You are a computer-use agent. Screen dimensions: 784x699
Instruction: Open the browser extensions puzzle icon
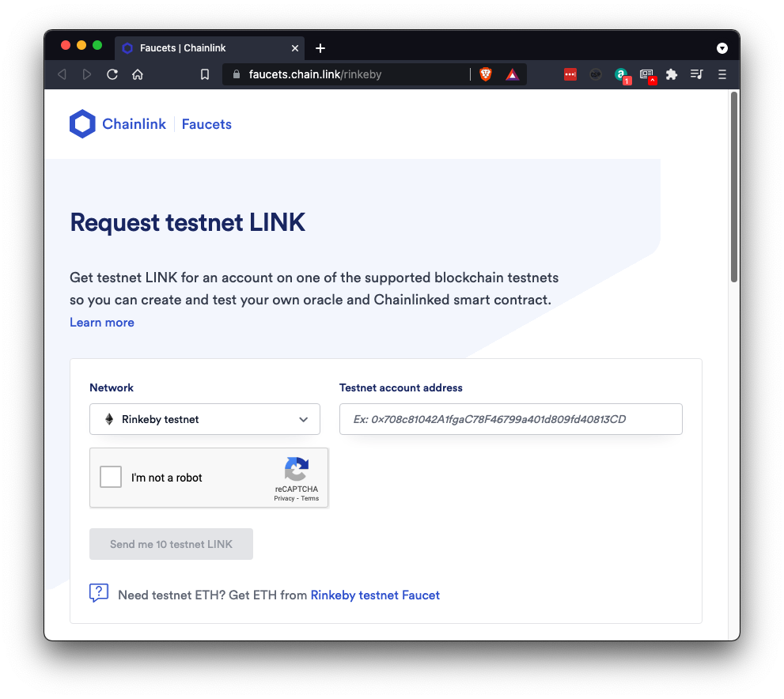point(672,74)
